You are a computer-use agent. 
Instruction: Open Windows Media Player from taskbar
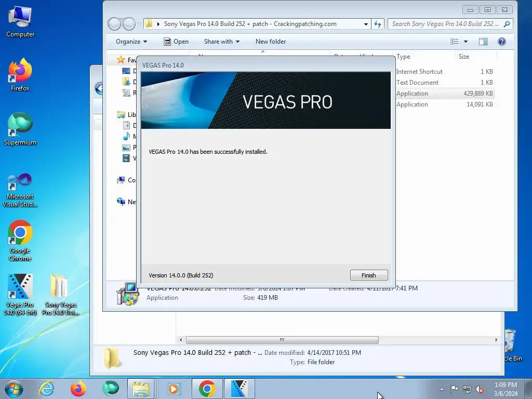pyautogui.click(x=174, y=389)
